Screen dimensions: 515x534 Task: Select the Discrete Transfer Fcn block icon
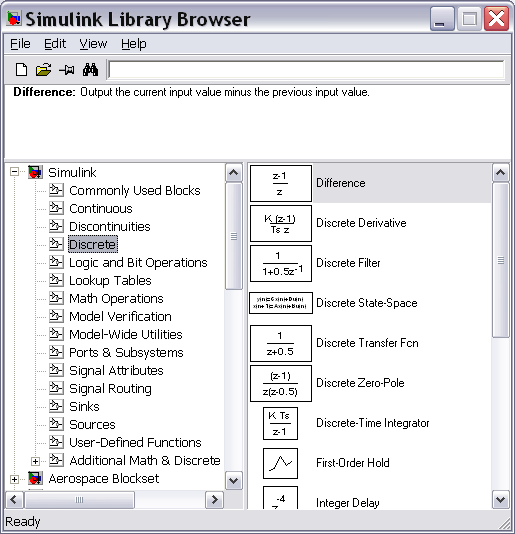click(281, 343)
